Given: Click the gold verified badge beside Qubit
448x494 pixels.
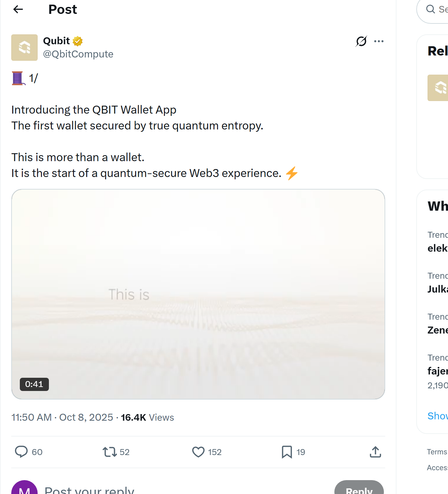Looking at the screenshot, I should 77,41.
